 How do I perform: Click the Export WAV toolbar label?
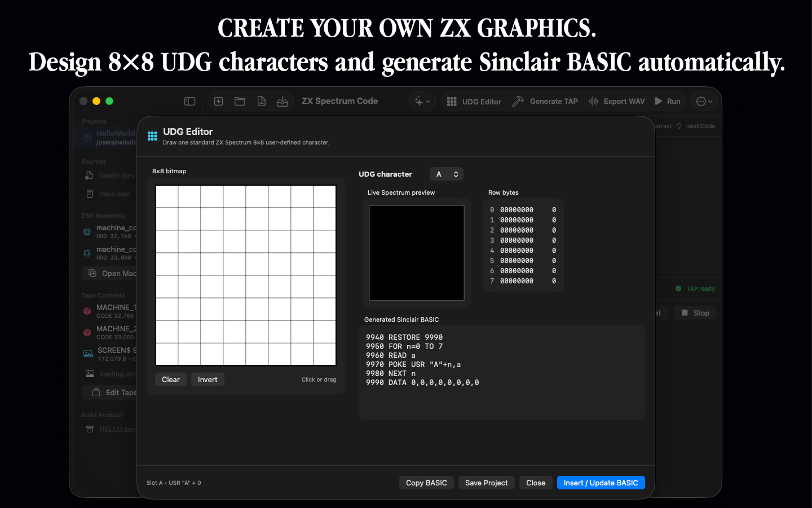624,101
